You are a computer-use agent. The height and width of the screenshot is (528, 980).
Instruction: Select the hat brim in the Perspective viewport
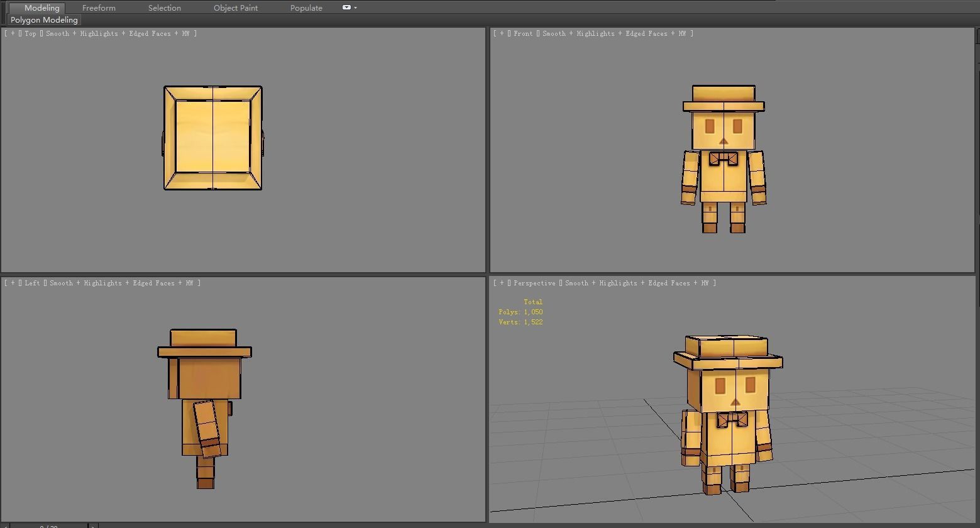pos(728,361)
